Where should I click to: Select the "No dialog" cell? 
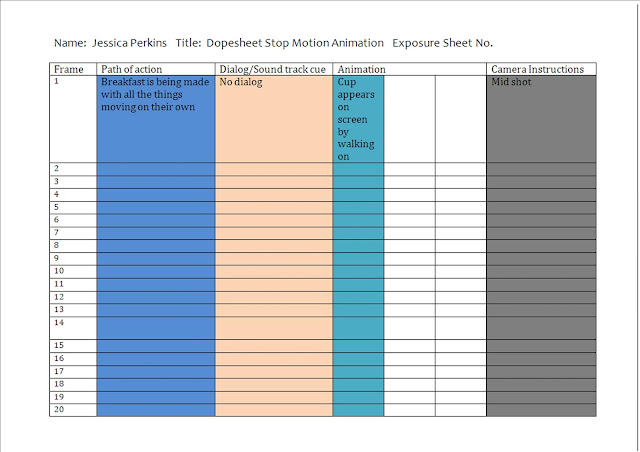241,82
